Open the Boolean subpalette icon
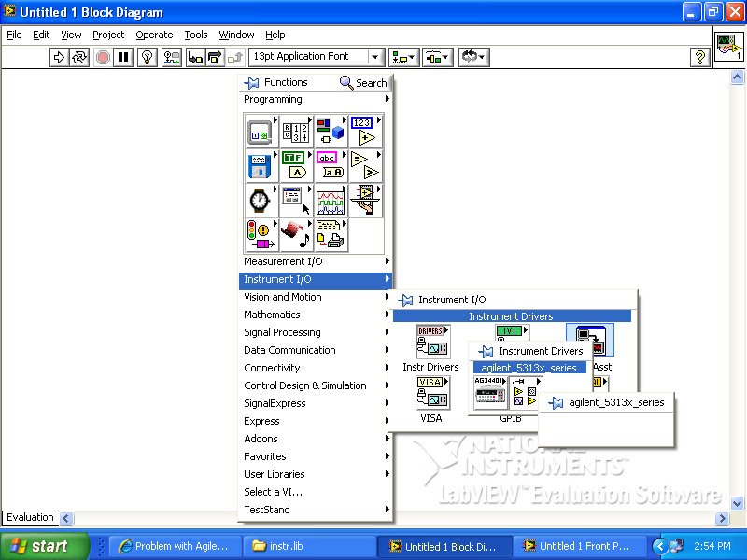 (x=295, y=166)
